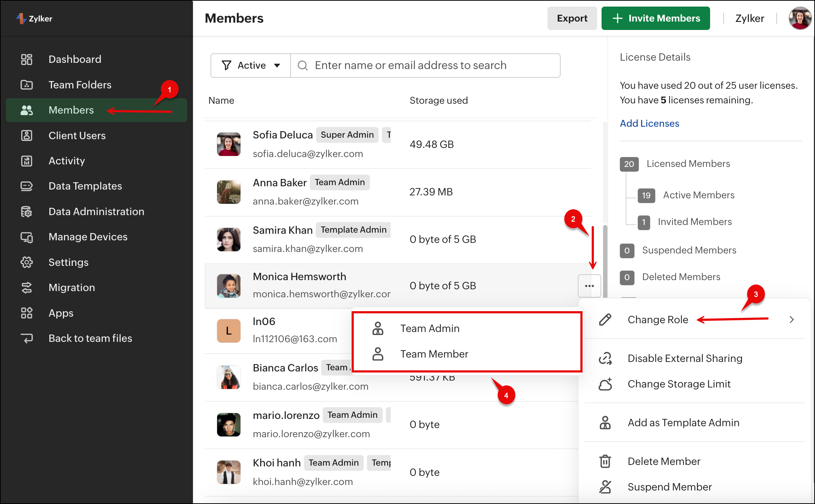Open Monica Hemsworth's three-dot options menu
The image size is (815, 504).
pyautogui.click(x=589, y=286)
